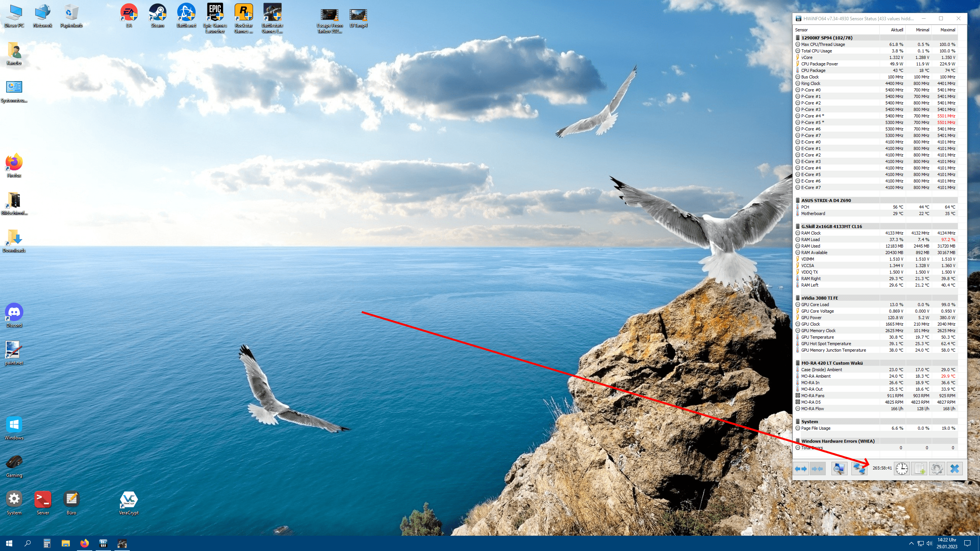Open Systemsteuerung control panel shortcut

pos(14,91)
